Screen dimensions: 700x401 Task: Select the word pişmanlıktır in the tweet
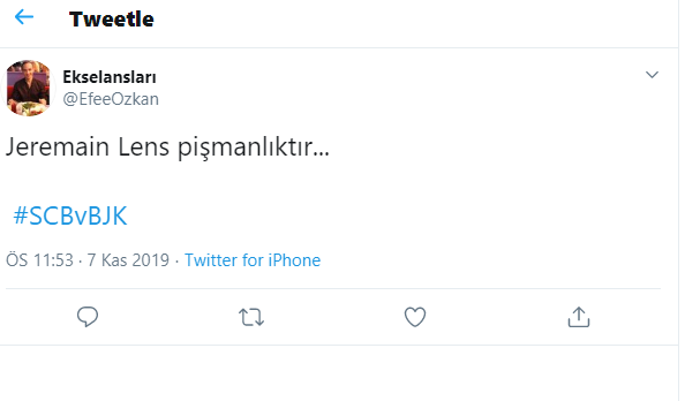(253, 147)
